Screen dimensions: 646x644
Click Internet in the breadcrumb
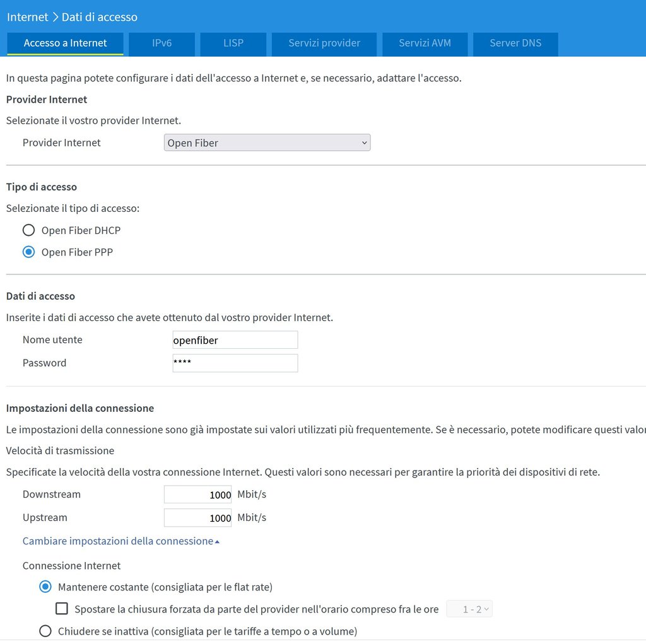(x=27, y=17)
